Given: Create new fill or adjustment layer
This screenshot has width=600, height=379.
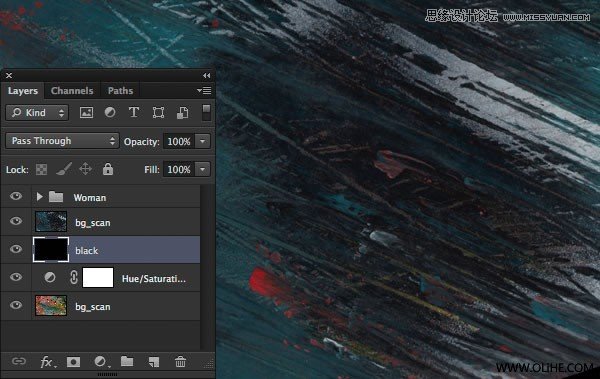Looking at the screenshot, I should click(102, 362).
